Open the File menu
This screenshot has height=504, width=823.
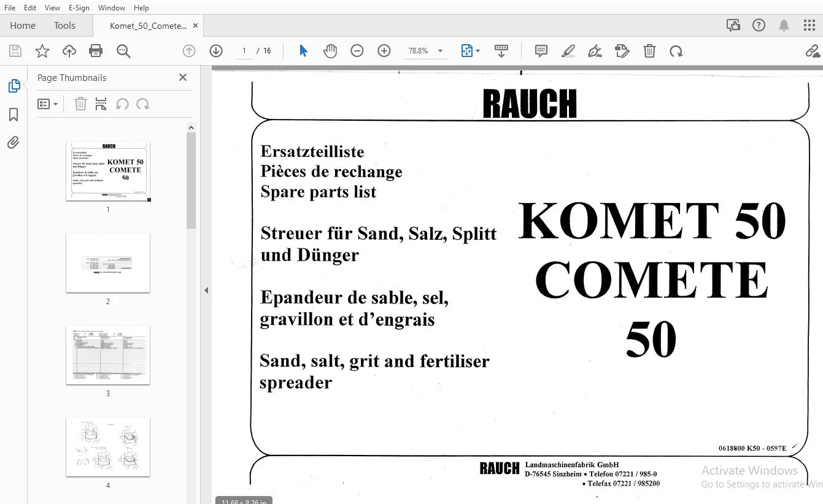(10, 8)
